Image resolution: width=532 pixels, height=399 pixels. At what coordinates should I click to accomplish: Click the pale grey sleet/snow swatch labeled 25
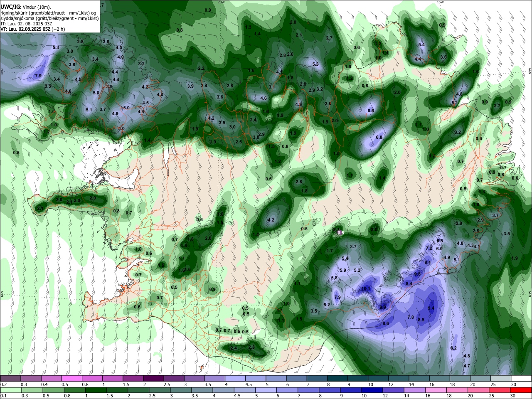point(501,378)
